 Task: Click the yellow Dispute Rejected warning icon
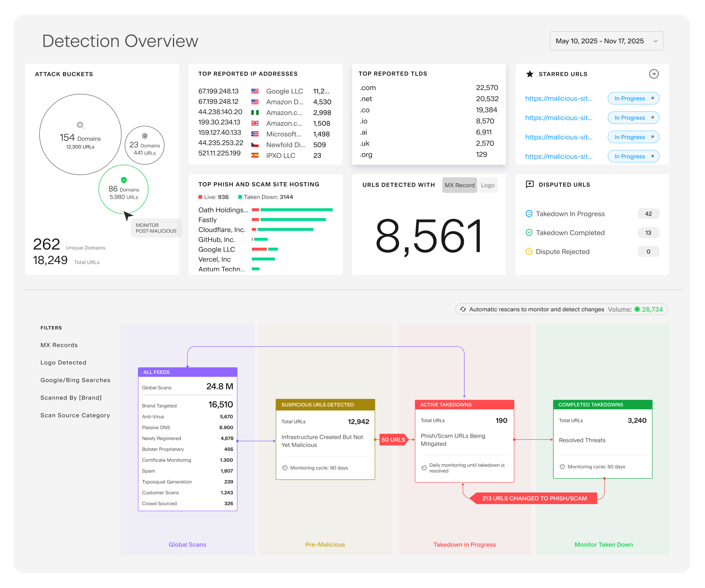528,251
